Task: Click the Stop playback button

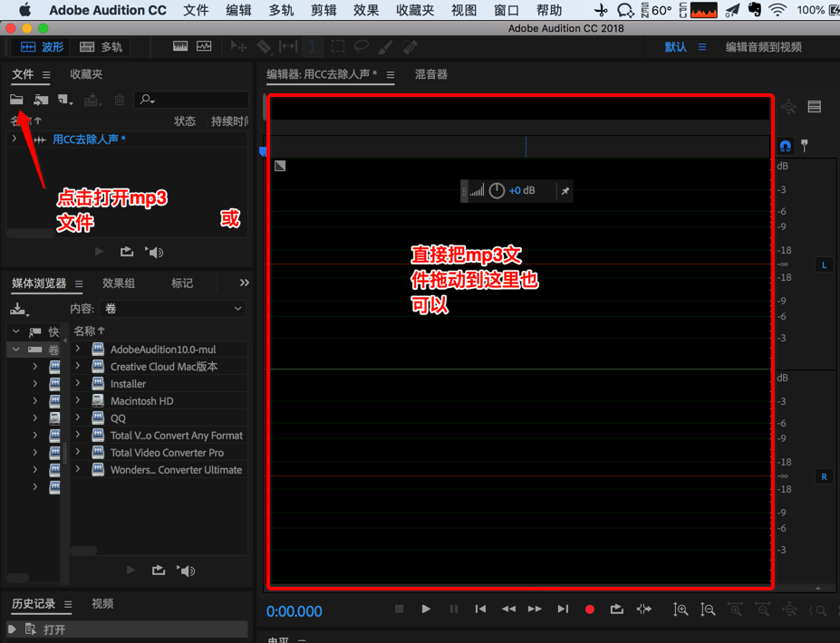Action: (399, 609)
